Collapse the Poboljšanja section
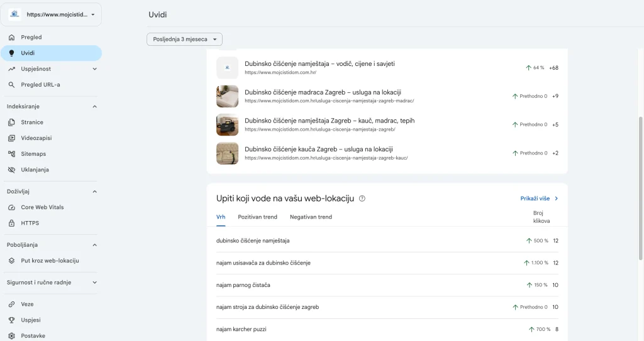The image size is (644, 341). (95, 245)
